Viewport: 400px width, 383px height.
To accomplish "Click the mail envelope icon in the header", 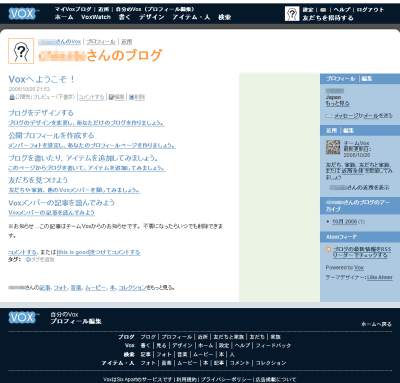I will click(x=323, y=10).
